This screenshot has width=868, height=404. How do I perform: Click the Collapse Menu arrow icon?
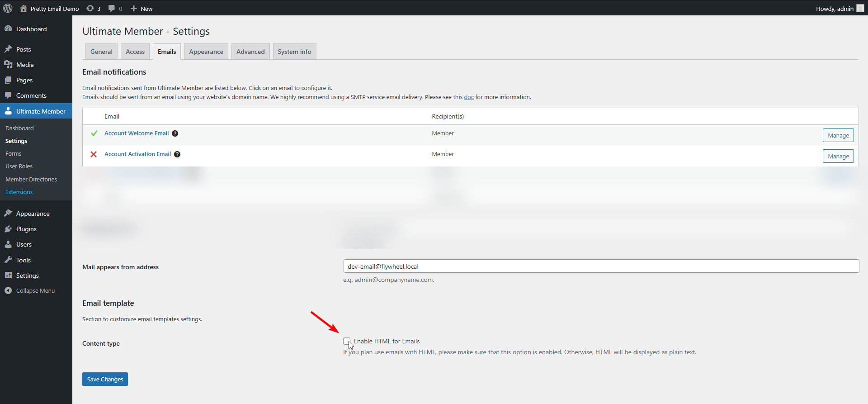[x=8, y=290]
